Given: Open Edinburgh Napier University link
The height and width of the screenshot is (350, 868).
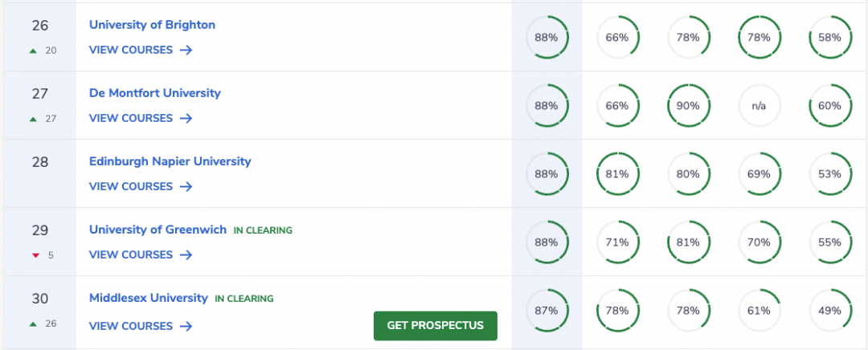Looking at the screenshot, I should [170, 161].
